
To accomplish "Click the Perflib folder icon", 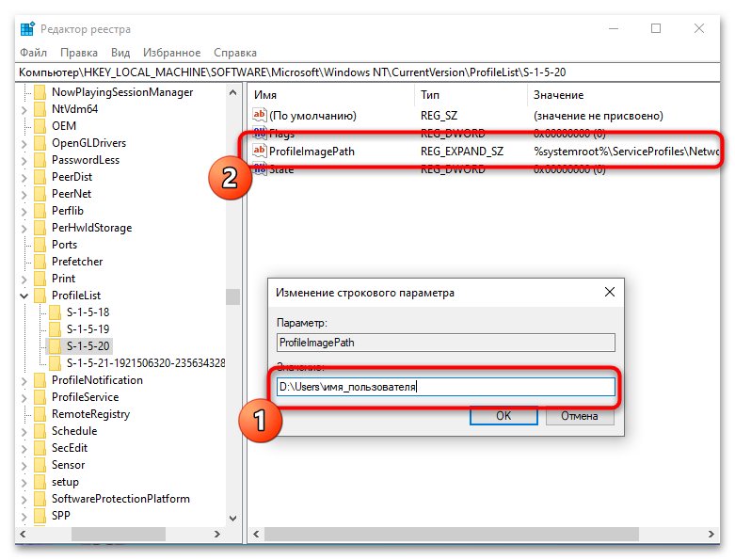I will click(40, 211).
